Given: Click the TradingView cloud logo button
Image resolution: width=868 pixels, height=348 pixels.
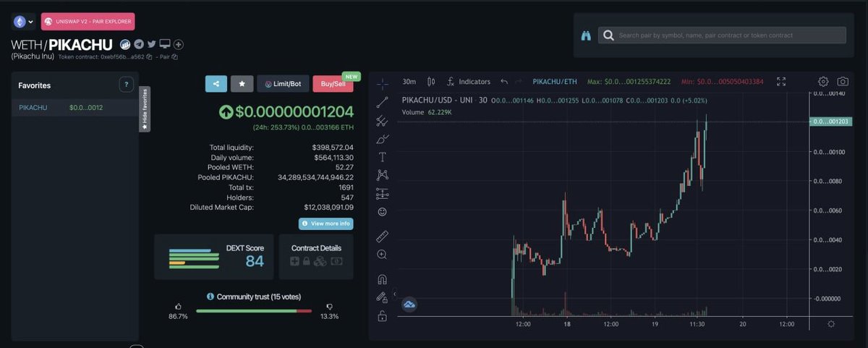Looking at the screenshot, I should [409, 305].
